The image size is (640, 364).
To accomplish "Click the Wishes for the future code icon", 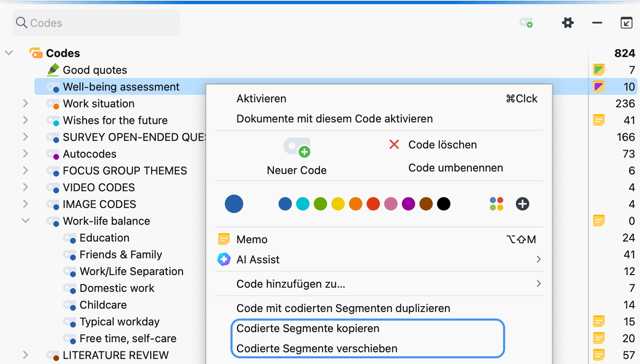I will click(x=53, y=121).
